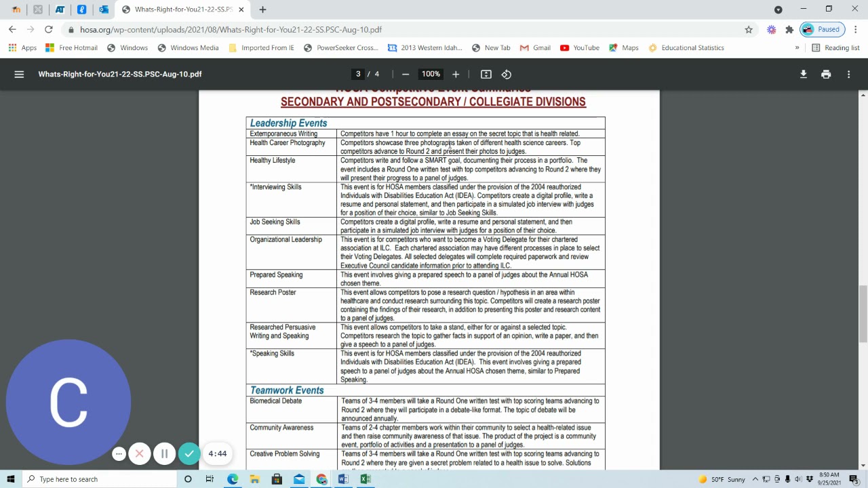Click the 100% zoom level field
868x488 pixels.
(431, 75)
